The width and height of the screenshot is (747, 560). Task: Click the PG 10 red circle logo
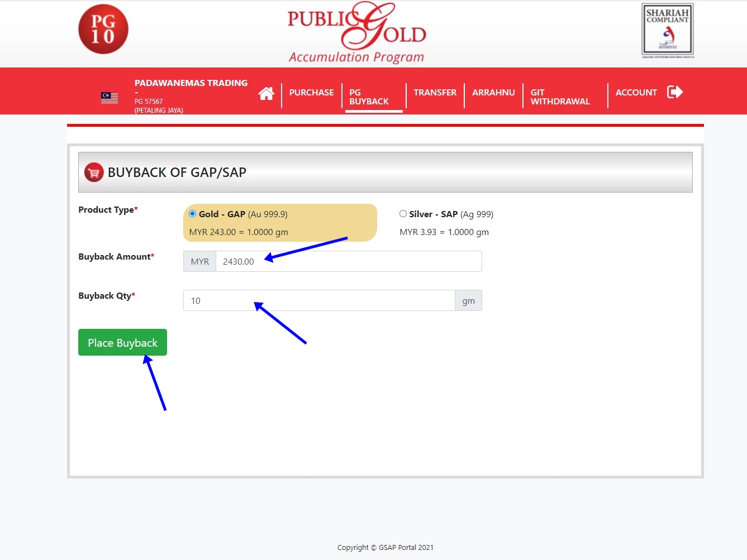[103, 29]
